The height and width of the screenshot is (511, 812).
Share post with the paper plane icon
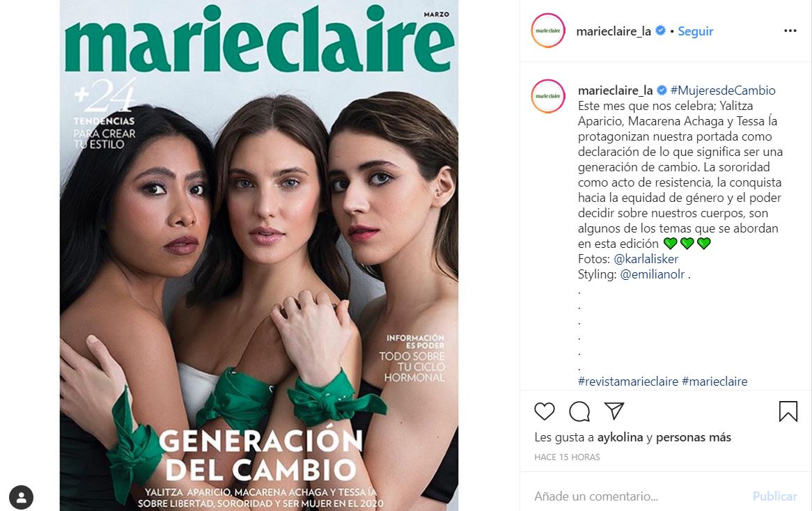[614, 411]
